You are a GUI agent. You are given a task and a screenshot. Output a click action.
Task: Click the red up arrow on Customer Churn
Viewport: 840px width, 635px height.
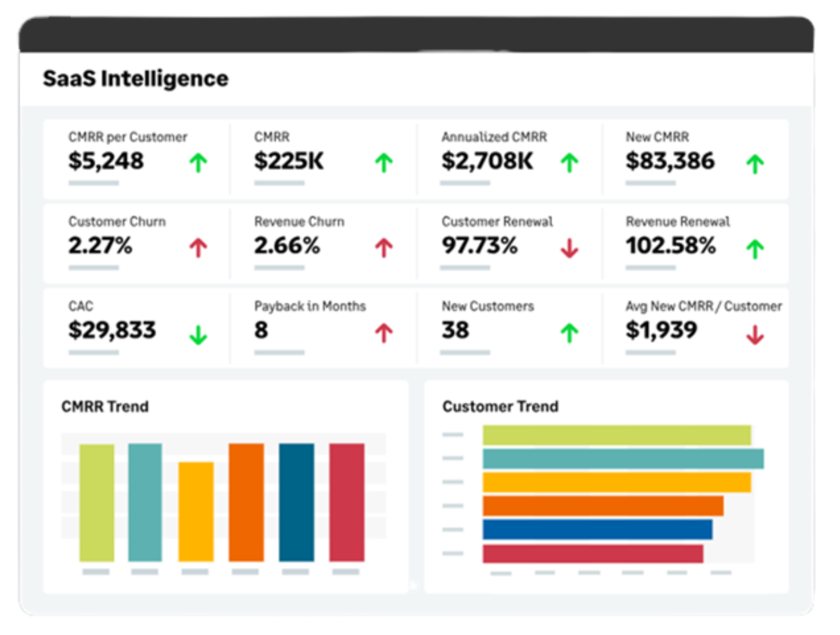tap(198, 246)
